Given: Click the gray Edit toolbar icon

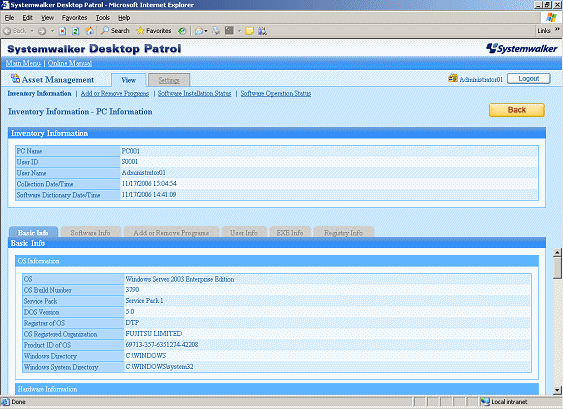Looking at the screenshot, I should coord(229,31).
